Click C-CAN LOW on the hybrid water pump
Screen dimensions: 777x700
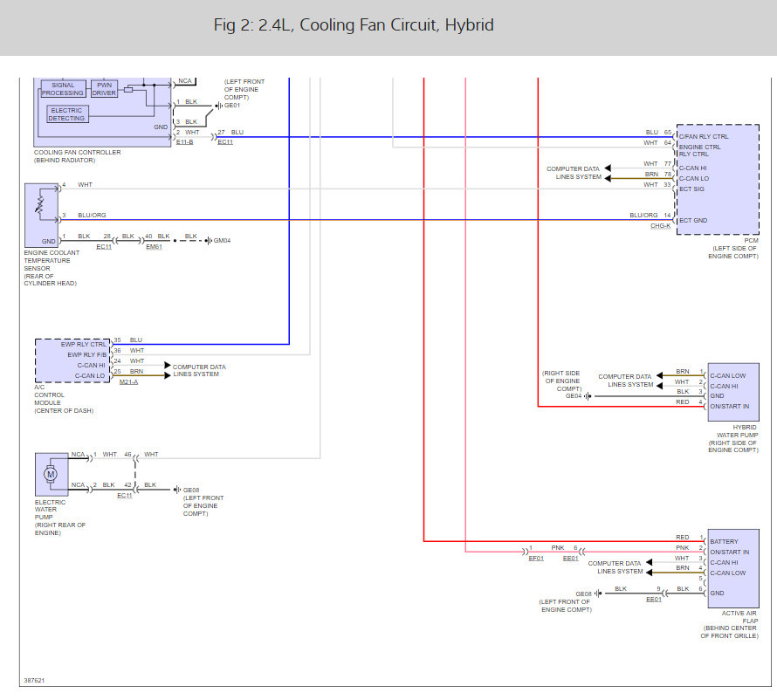click(728, 375)
